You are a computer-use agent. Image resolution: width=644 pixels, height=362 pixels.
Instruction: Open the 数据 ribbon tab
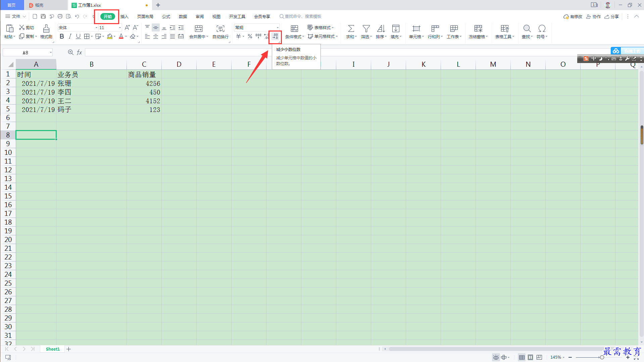click(x=183, y=16)
